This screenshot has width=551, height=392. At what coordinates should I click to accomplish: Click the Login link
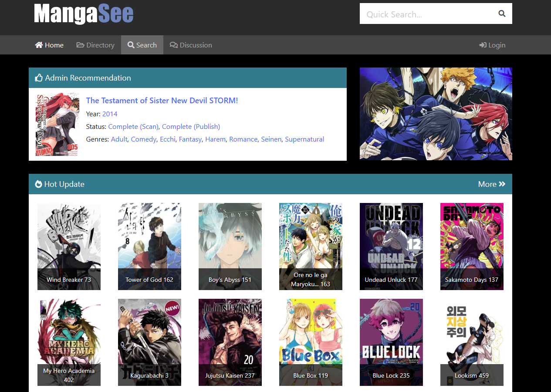coord(492,45)
